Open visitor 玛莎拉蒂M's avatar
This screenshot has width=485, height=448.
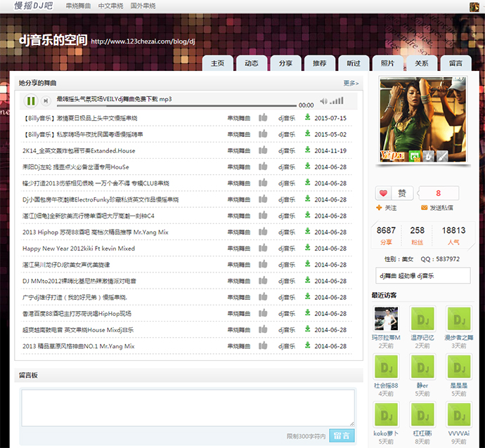[386, 319]
